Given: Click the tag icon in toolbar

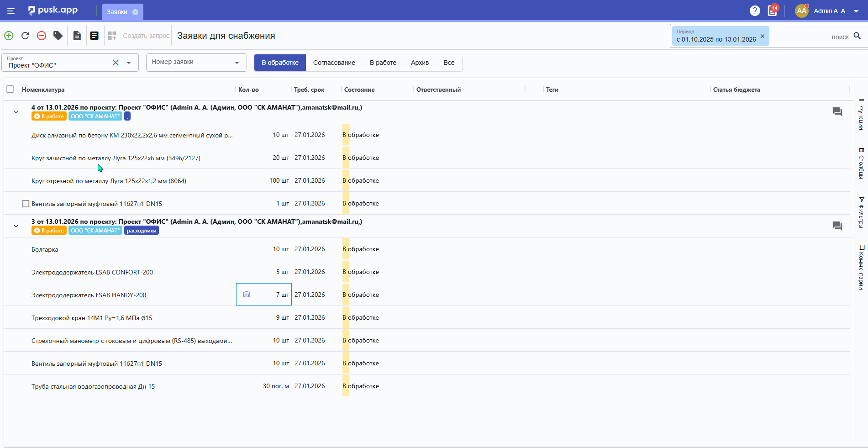Looking at the screenshot, I should tap(58, 36).
